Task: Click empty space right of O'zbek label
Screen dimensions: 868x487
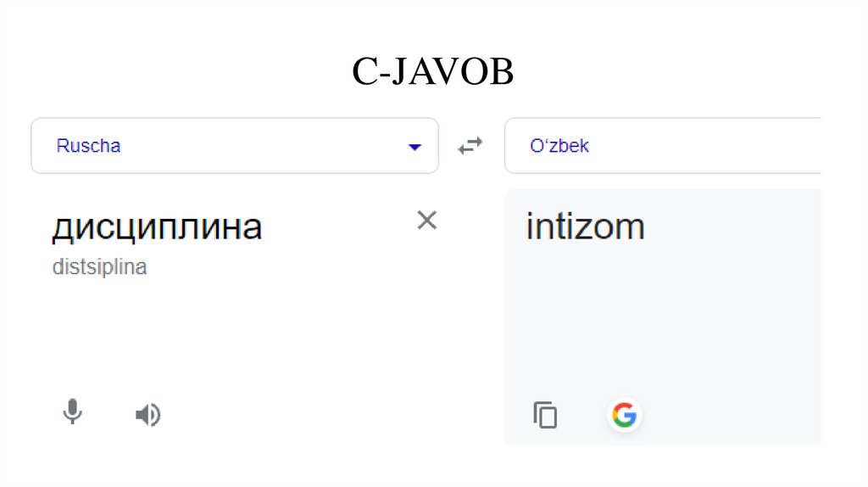Action: [704, 146]
